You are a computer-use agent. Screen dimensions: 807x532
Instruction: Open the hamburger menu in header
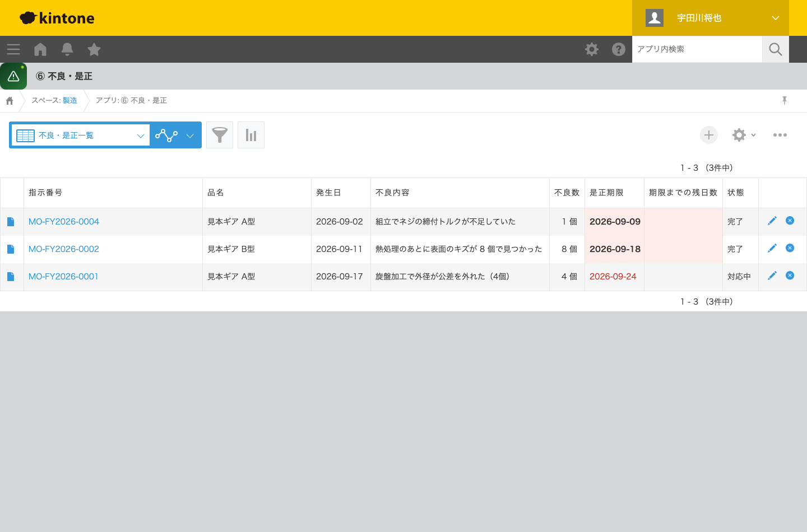click(x=13, y=49)
